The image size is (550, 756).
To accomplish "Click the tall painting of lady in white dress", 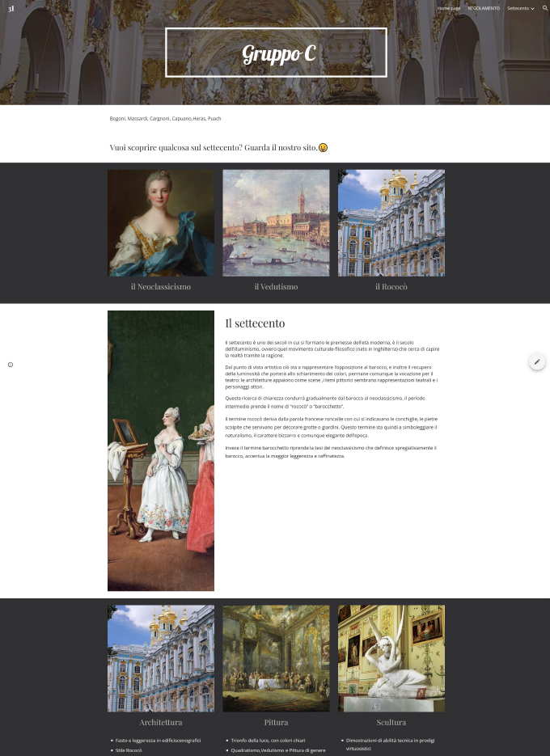I will (161, 450).
